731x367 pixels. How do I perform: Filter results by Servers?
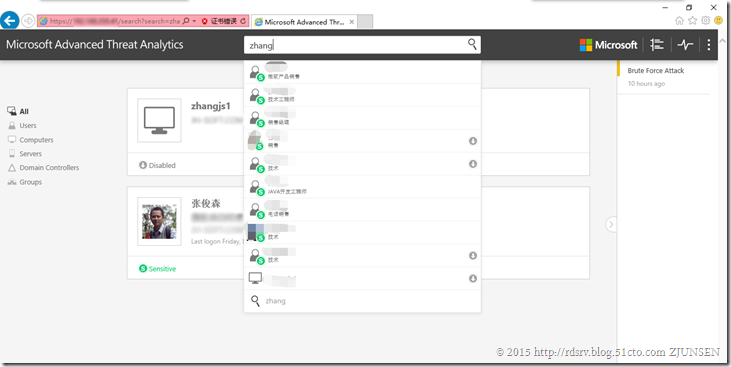tap(25, 153)
